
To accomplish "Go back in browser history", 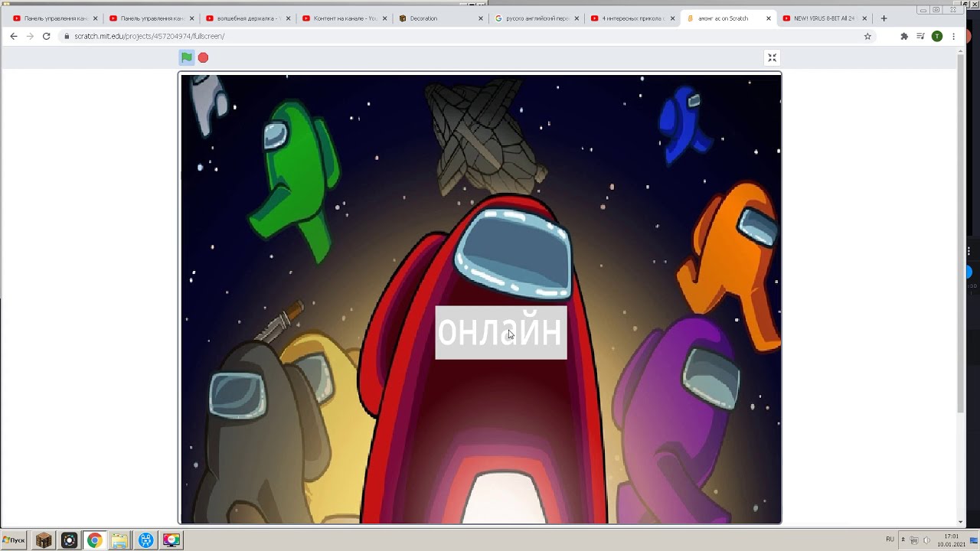I will (x=13, y=36).
